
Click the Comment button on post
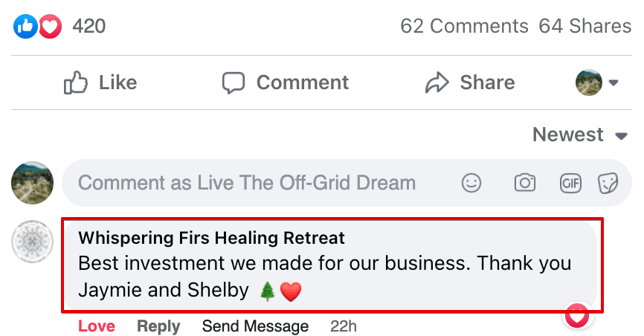coord(286,83)
